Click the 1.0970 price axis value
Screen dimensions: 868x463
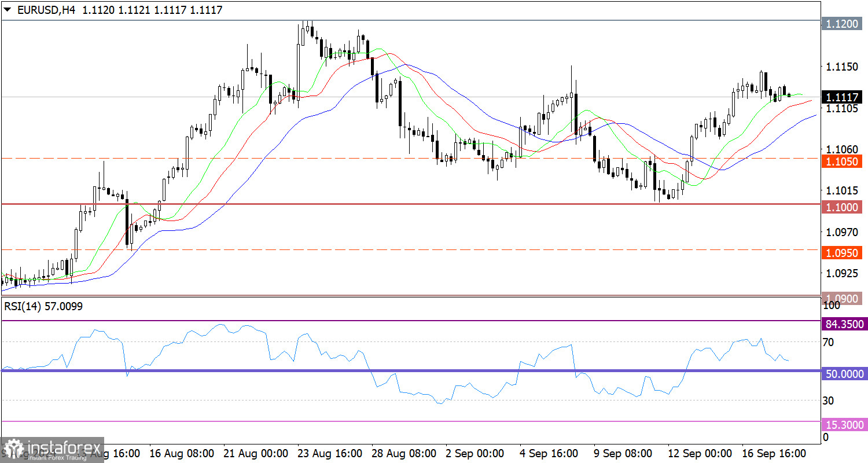point(841,231)
